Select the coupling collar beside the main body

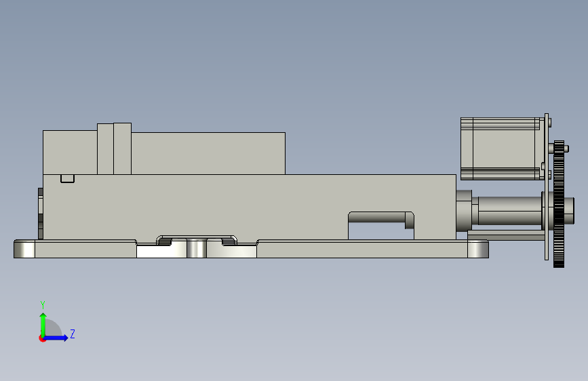coord(465,211)
